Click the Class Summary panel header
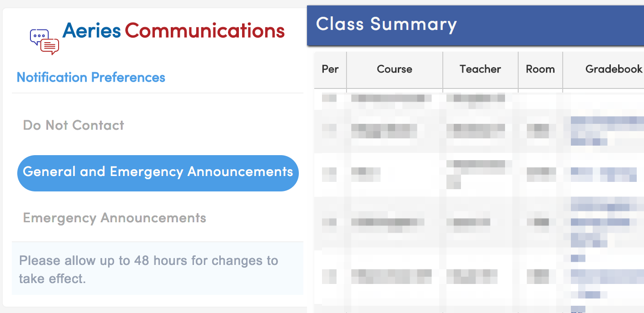Image resolution: width=644 pixels, height=313 pixels. [x=386, y=24]
